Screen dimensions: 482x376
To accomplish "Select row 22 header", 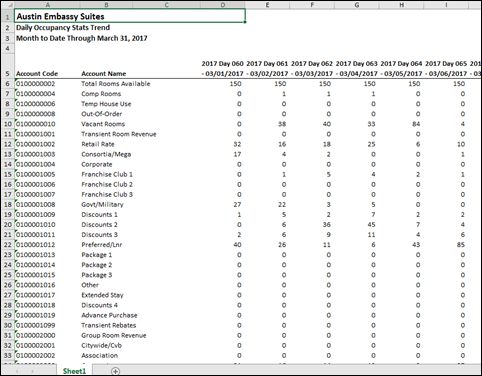I will click(x=7, y=245).
